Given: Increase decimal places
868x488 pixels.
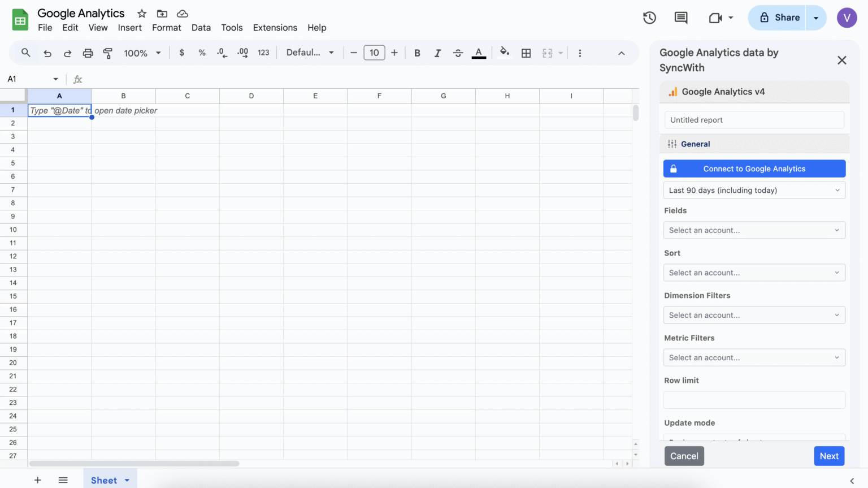Looking at the screenshot, I should click(x=242, y=53).
